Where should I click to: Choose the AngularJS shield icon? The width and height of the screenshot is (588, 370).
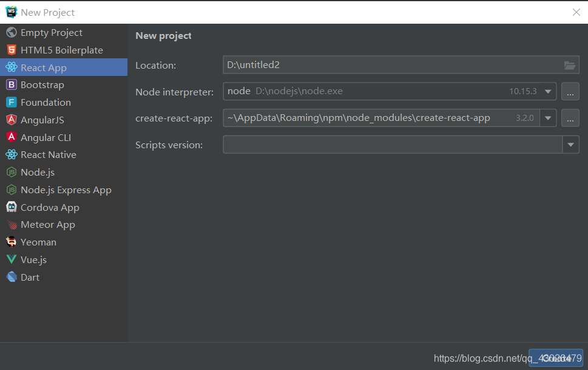pyautogui.click(x=12, y=120)
